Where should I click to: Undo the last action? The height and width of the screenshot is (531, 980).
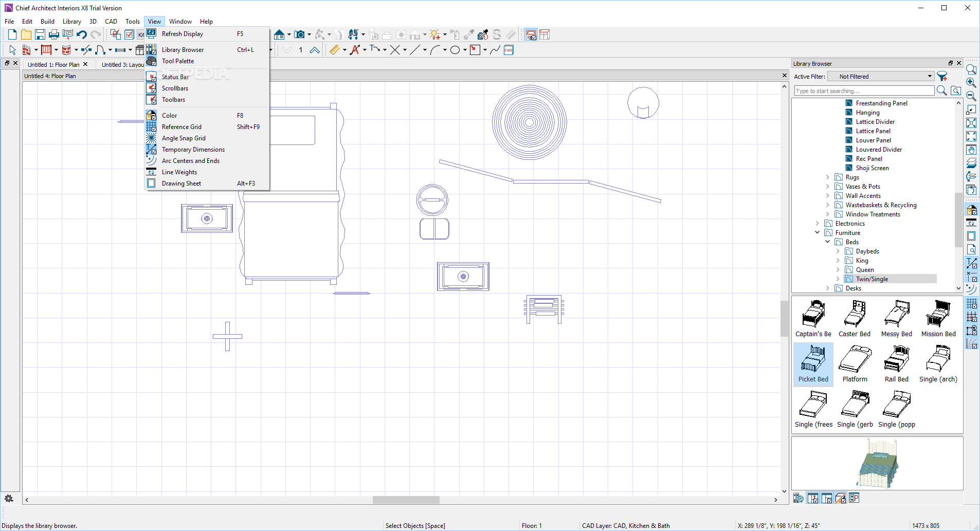click(x=82, y=34)
